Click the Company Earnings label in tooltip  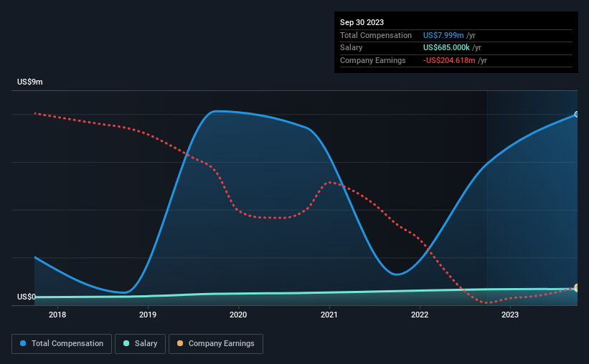click(372, 60)
